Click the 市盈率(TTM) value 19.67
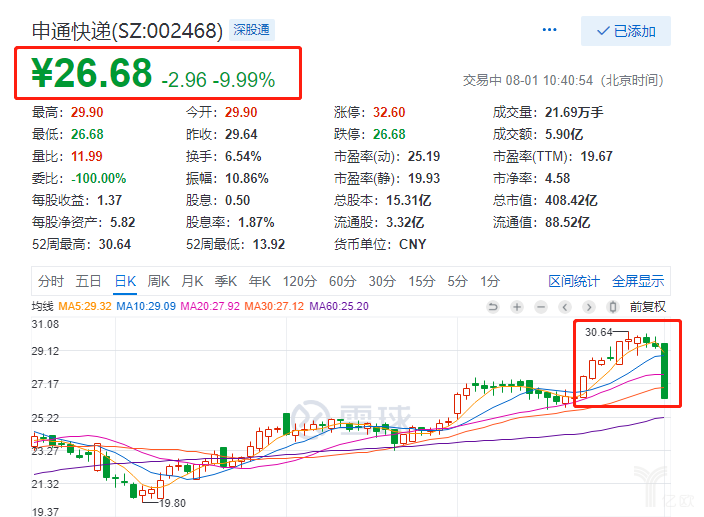Image resolution: width=704 pixels, height=517 pixels. pyautogui.click(x=596, y=156)
